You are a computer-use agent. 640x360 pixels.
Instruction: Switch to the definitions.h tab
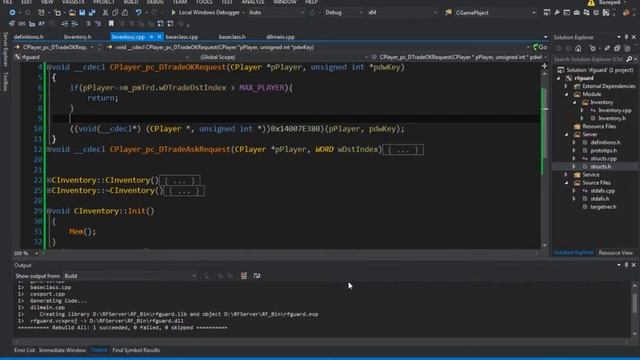tap(29, 37)
